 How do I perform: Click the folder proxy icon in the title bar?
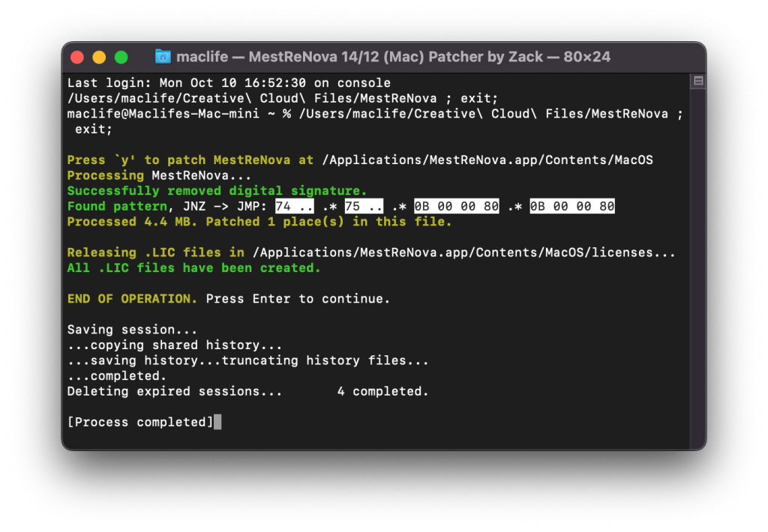click(x=163, y=57)
